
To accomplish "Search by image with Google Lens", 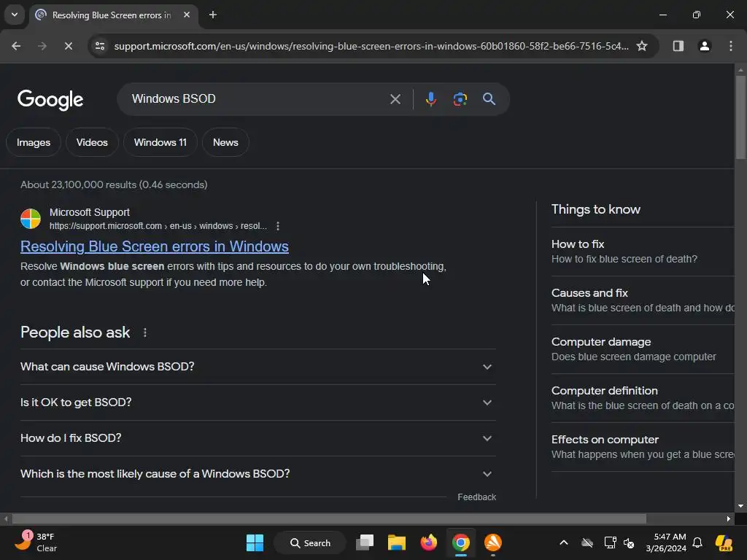I will point(460,99).
